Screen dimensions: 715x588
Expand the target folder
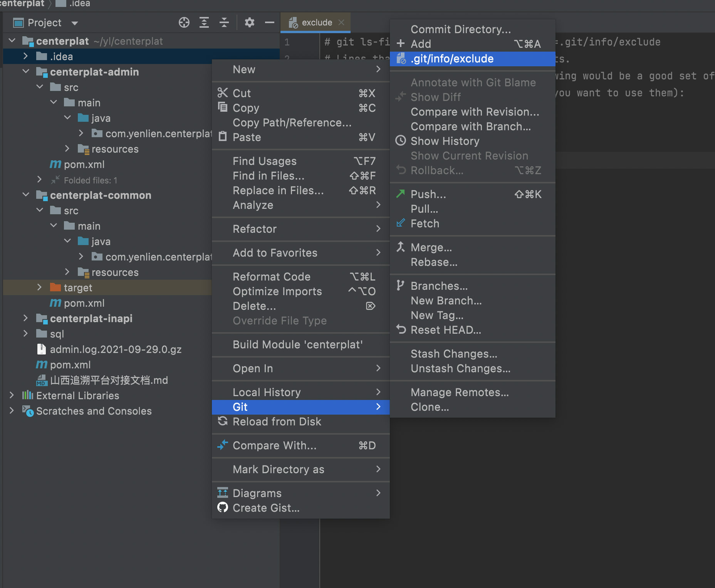coord(39,287)
